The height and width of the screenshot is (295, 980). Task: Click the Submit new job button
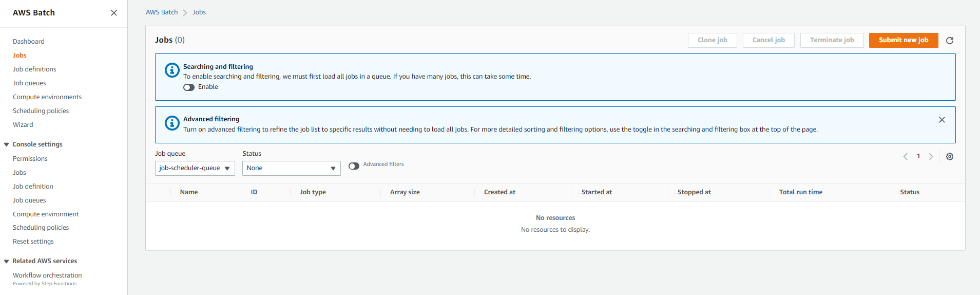click(x=904, y=40)
